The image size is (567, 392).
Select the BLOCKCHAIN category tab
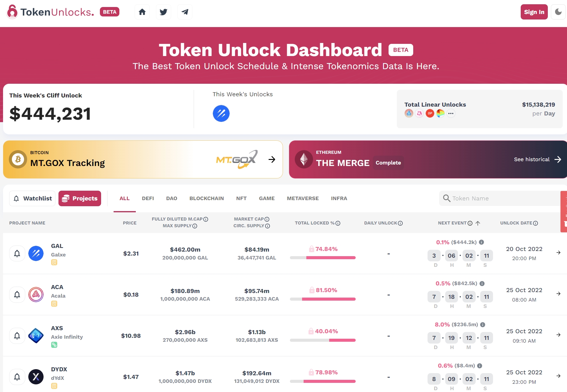pos(206,199)
